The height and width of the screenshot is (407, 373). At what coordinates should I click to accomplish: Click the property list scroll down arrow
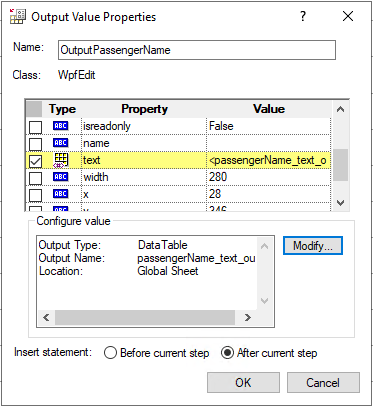pos(340,203)
